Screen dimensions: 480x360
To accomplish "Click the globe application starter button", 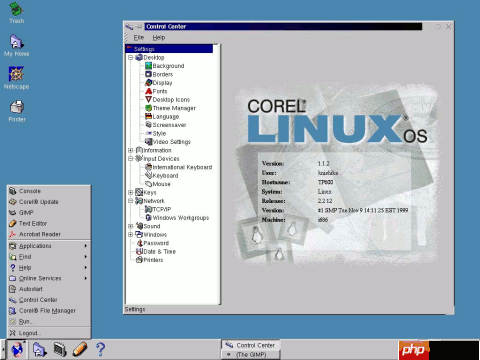I will click(x=17, y=349).
